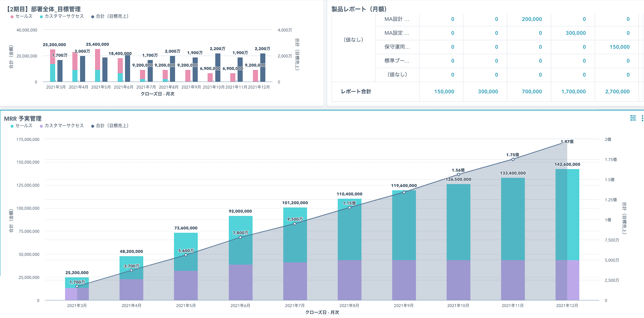Click the 1.75億 line point for 2021年11月

coord(513,159)
